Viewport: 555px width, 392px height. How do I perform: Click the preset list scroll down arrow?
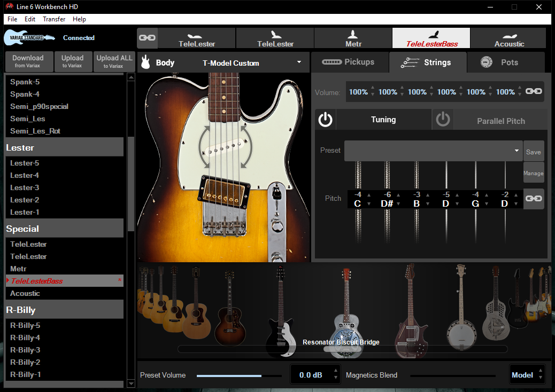click(131, 383)
